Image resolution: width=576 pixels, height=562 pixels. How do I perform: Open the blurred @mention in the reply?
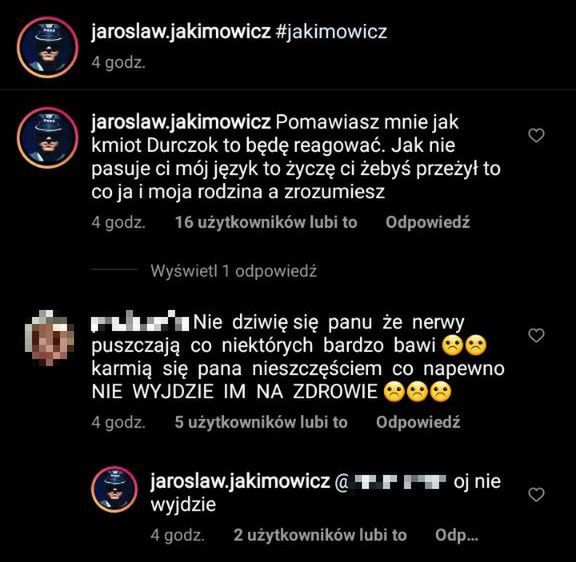[390, 482]
